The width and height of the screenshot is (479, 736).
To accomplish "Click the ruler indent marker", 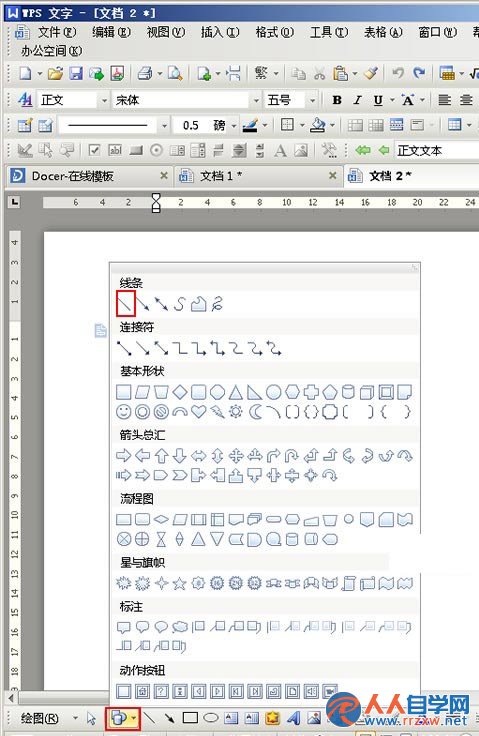I will (x=156, y=203).
